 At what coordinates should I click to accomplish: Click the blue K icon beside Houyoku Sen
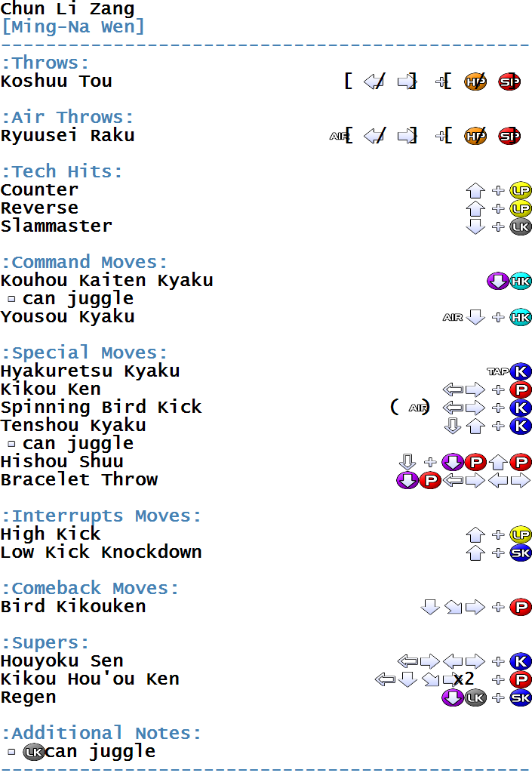coord(521,661)
